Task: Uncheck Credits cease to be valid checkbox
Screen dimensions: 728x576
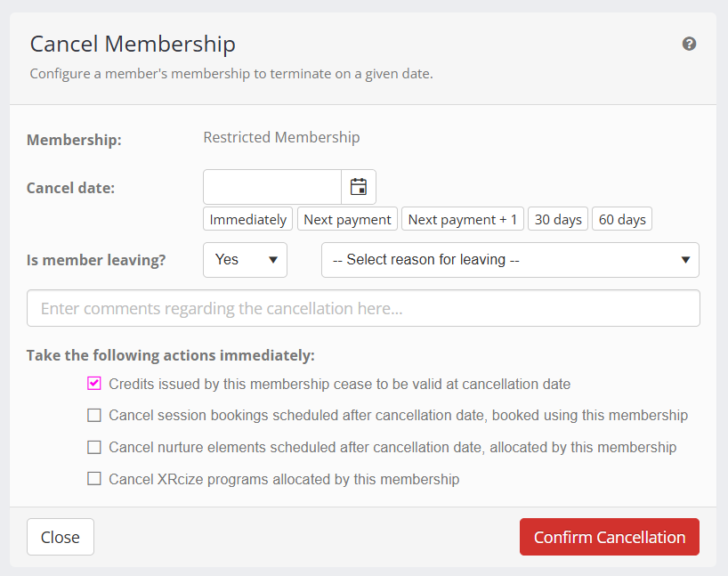Action: (94, 384)
